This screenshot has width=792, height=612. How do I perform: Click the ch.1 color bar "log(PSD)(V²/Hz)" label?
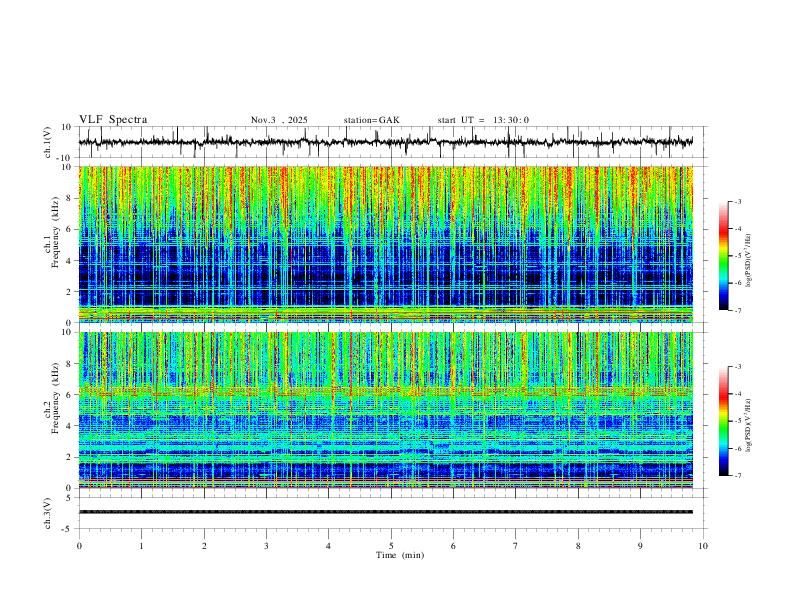(x=749, y=260)
